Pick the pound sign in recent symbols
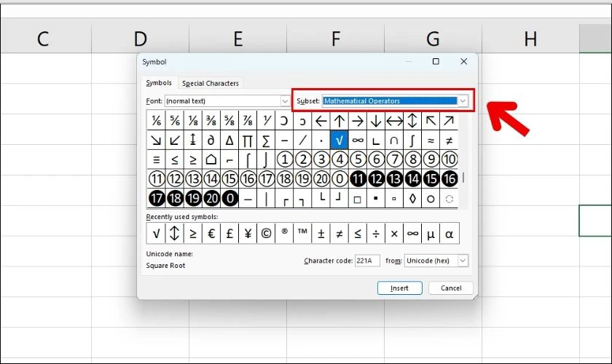The height and width of the screenshot is (364, 612). (x=229, y=233)
